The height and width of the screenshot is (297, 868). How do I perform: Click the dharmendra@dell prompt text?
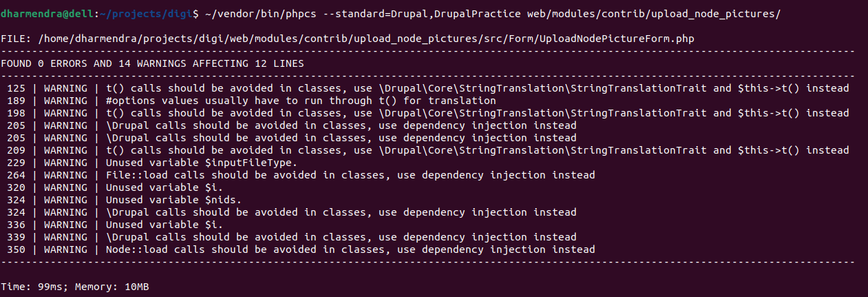tap(43, 13)
